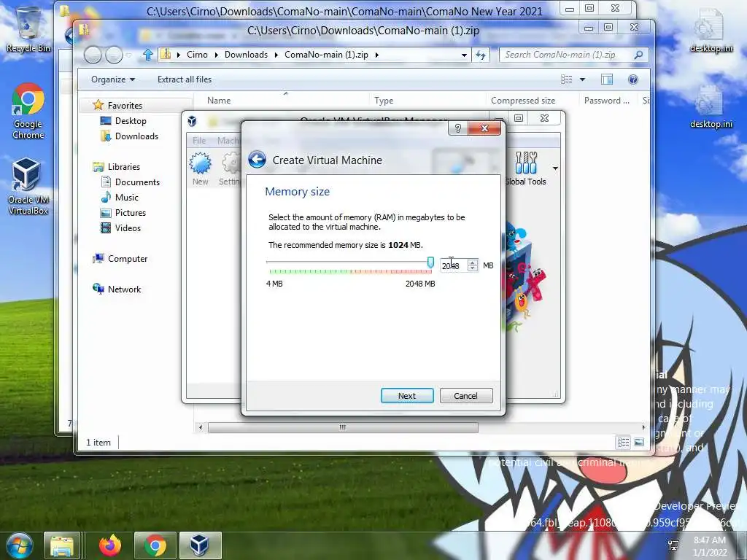
Task: Select Computer in navigation pane
Action: 127,259
